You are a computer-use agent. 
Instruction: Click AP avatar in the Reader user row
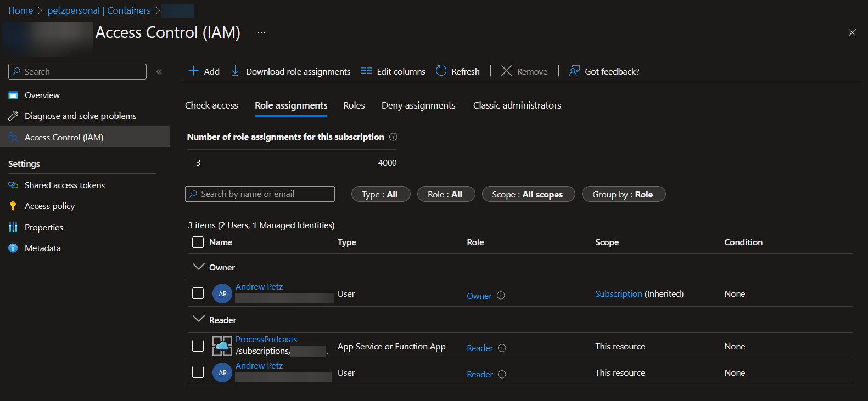tap(222, 372)
